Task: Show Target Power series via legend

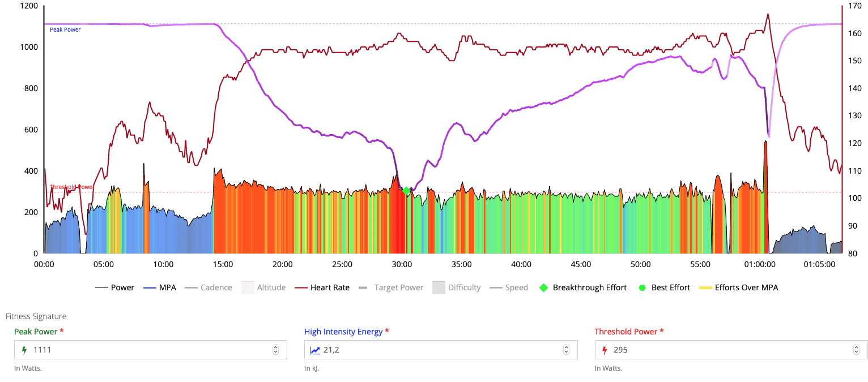Action: pyautogui.click(x=392, y=287)
